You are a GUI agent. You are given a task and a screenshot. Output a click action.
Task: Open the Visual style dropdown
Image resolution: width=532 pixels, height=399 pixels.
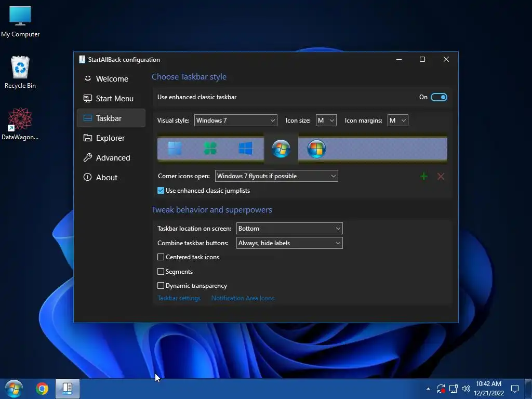pos(235,120)
